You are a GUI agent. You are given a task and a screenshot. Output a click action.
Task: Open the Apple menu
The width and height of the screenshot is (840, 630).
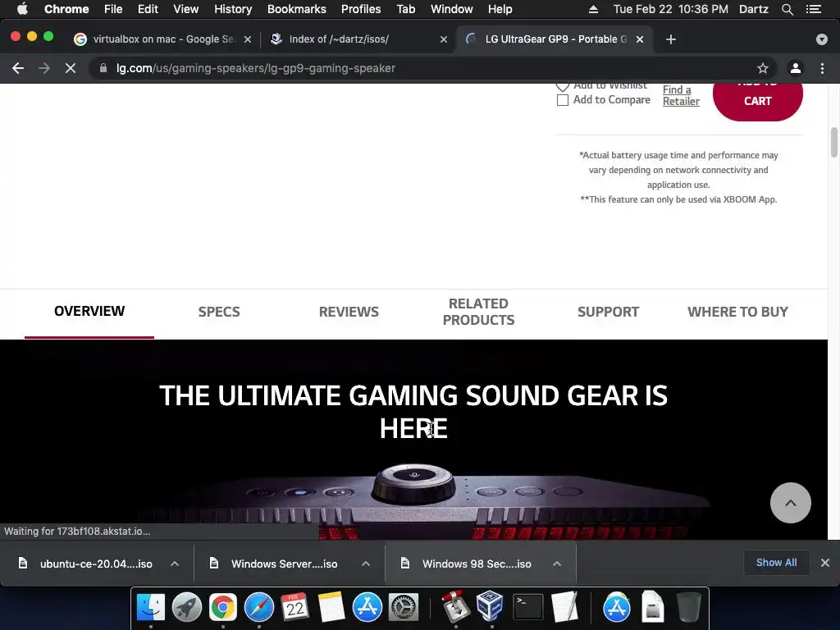[x=22, y=9]
